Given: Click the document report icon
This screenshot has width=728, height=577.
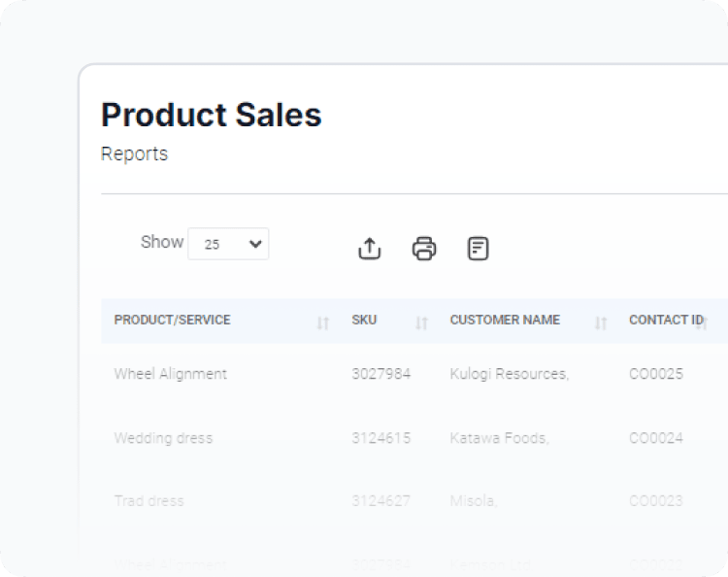Looking at the screenshot, I should coord(478,249).
